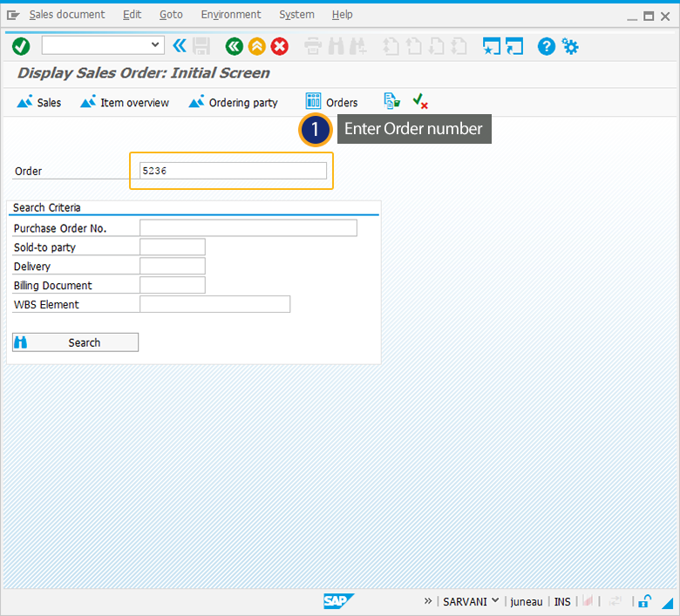Click the Generate Shortcut icon
Image resolution: width=680 pixels, height=616 pixels.
tap(514, 46)
